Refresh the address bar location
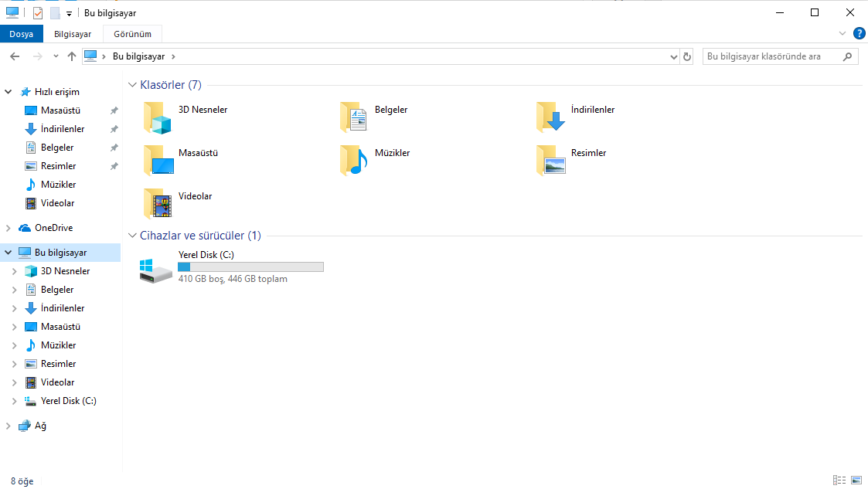 tap(687, 56)
